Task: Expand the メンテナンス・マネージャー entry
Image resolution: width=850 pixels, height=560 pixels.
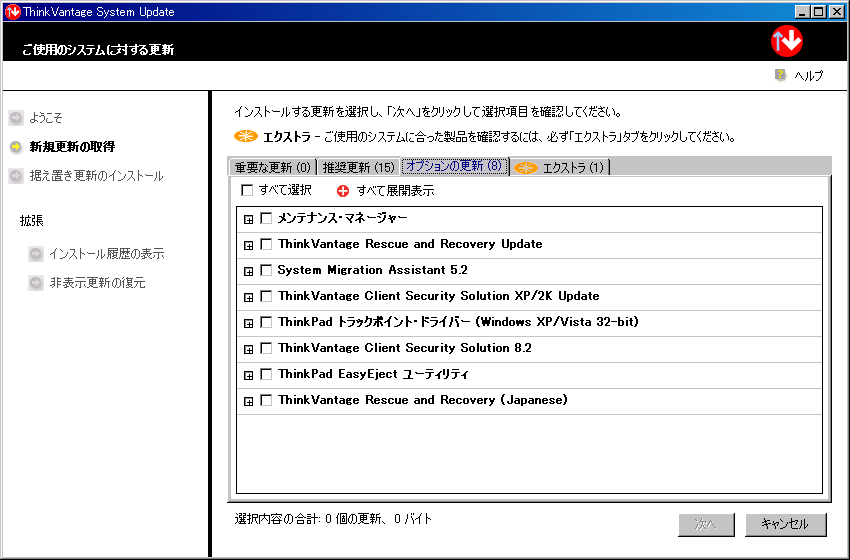Action: click(248, 220)
